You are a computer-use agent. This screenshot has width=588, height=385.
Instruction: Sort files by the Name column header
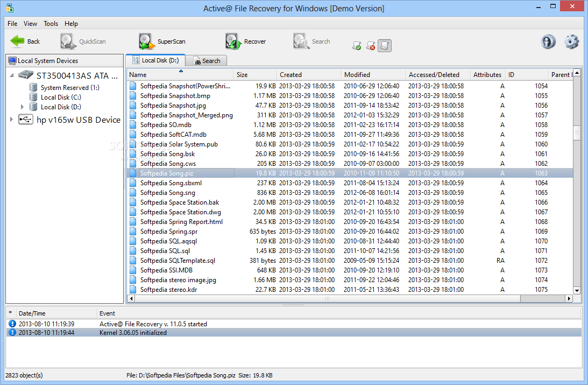click(x=180, y=75)
